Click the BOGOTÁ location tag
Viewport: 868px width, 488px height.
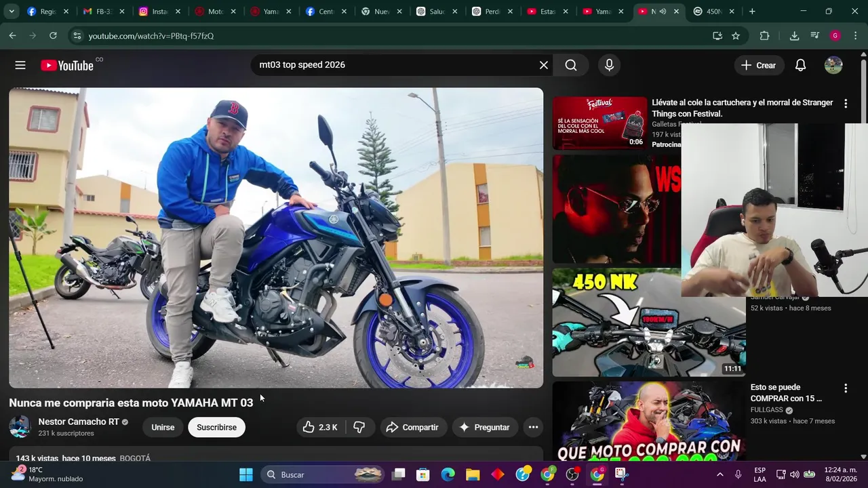click(x=135, y=458)
